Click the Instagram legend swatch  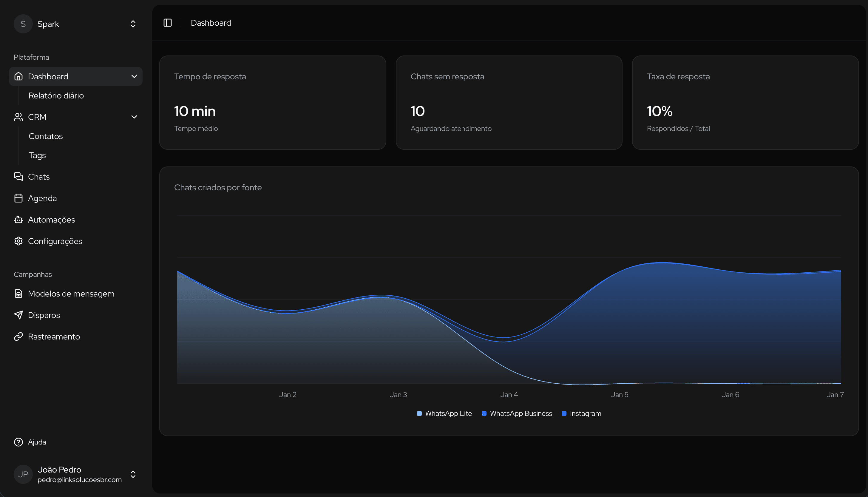pos(564,414)
